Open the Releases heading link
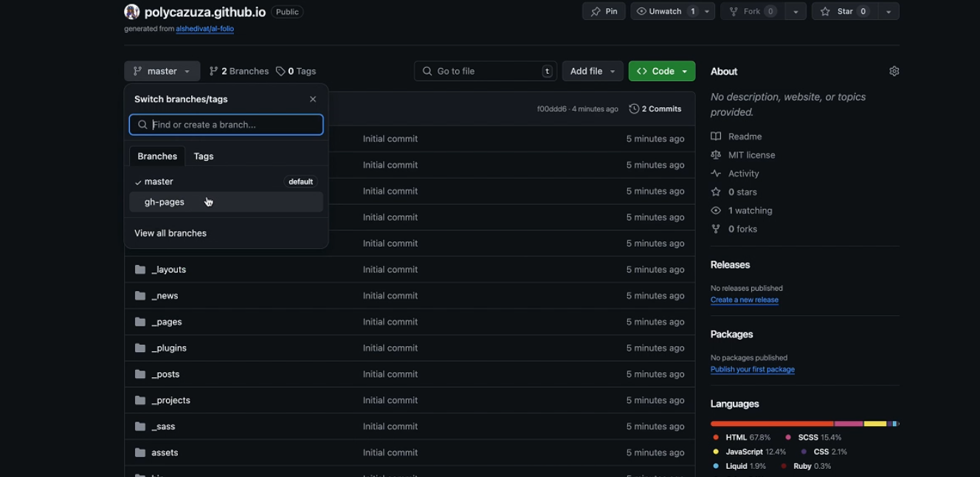Screen dimensions: 980x477 pyautogui.click(x=730, y=265)
